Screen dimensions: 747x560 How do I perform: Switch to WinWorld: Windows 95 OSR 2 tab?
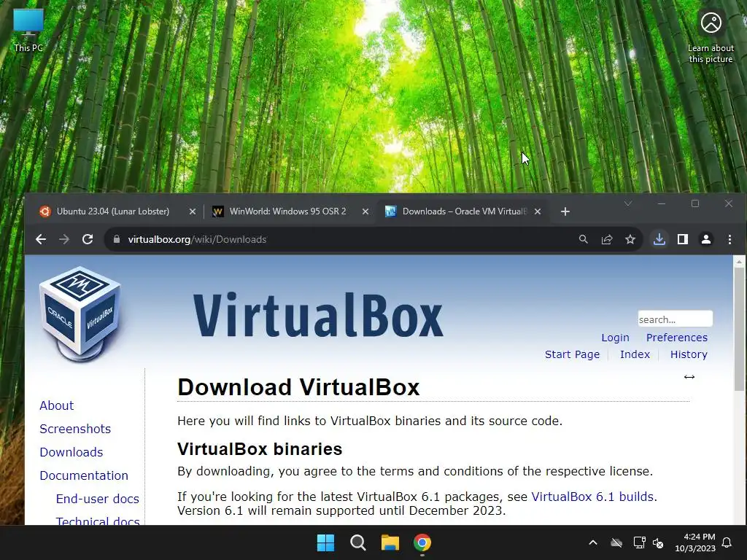click(x=287, y=211)
